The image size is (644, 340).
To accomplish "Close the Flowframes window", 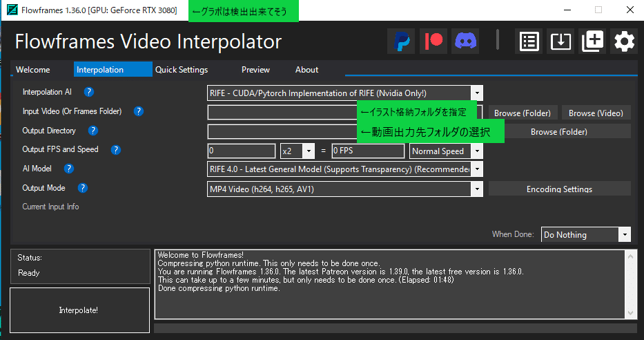I will (x=630, y=10).
